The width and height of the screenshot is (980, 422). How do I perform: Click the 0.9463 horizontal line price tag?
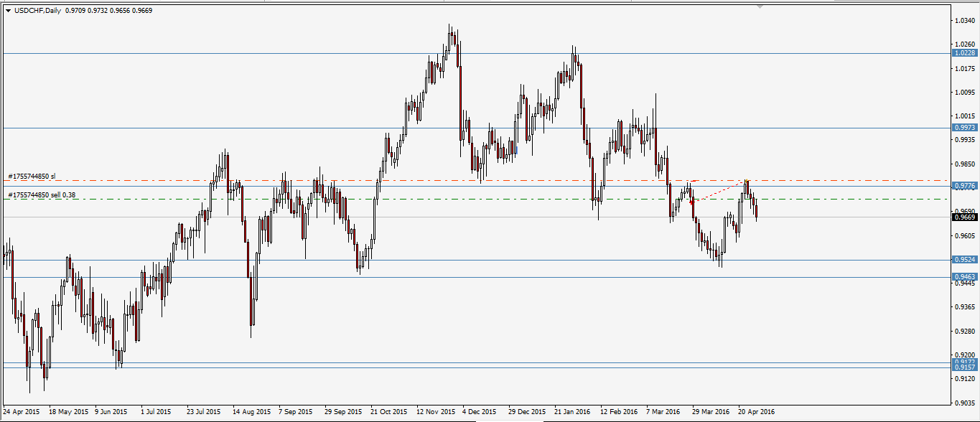pyautogui.click(x=965, y=277)
